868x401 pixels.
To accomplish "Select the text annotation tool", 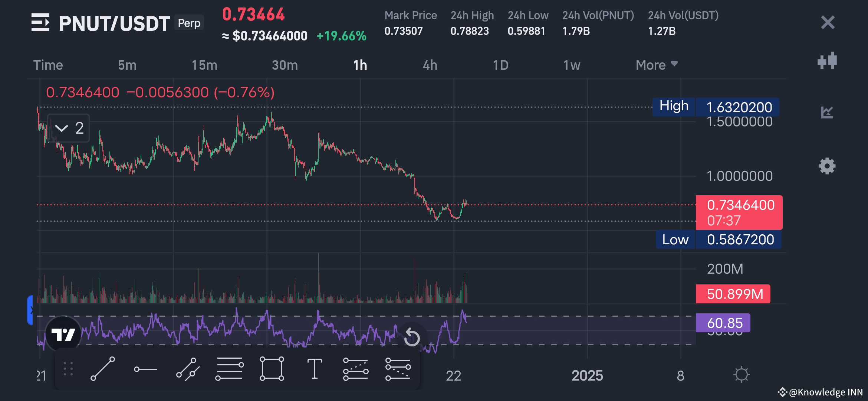I will click(315, 369).
